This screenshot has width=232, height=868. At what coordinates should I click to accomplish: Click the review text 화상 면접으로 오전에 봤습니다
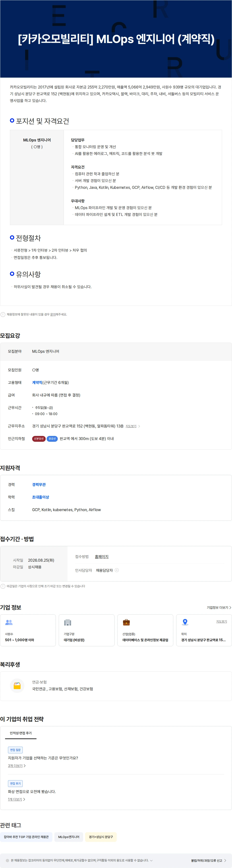[32, 792]
